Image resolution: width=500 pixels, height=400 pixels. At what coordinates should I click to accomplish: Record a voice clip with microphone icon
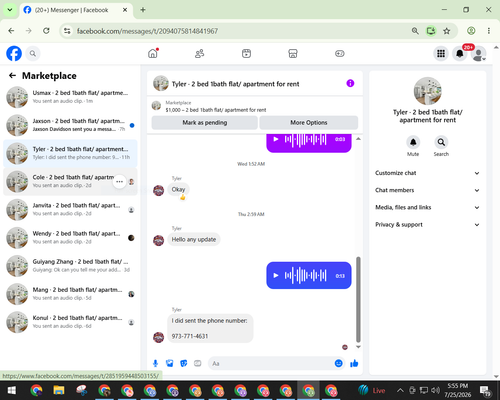(x=155, y=363)
